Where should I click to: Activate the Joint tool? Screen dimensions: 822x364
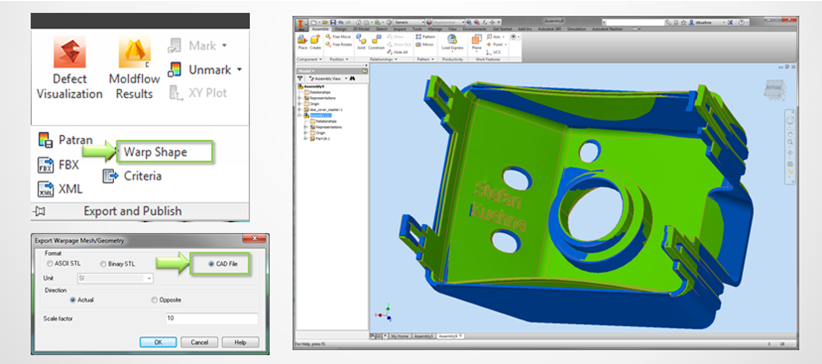click(361, 42)
